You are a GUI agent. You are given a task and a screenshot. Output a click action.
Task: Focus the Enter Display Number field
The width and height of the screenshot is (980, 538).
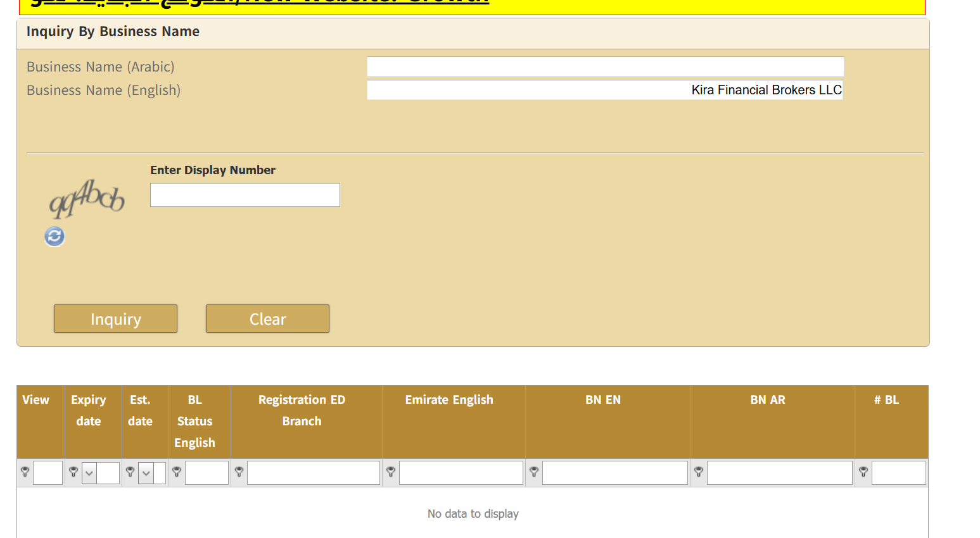[245, 195]
